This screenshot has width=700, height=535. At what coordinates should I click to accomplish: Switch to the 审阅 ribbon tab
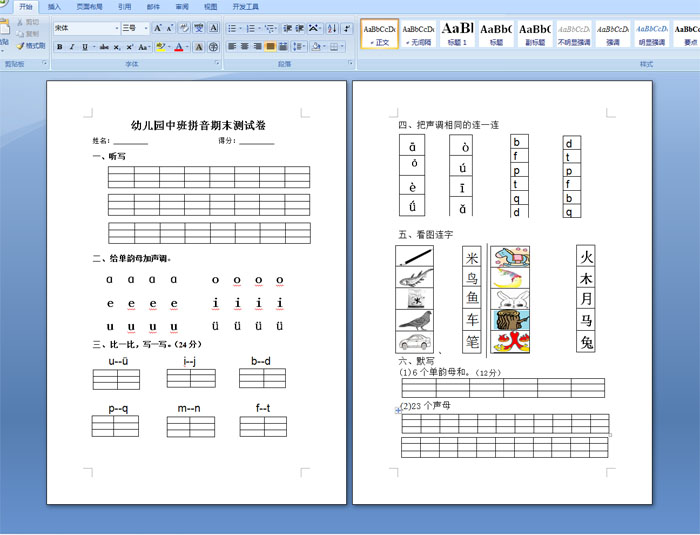[x=182, y=7]
